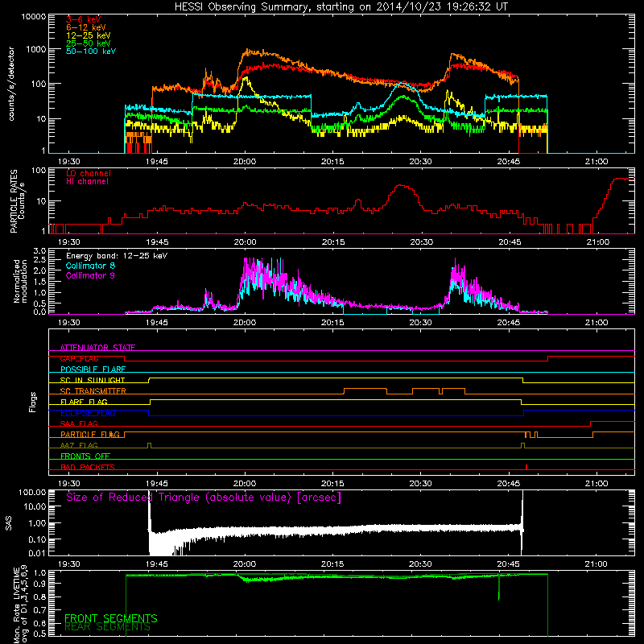Click the ECLIPSE_FLAG label
Image resolution: width=644 pixels, height=644 pixels.
tap(88, 413)
